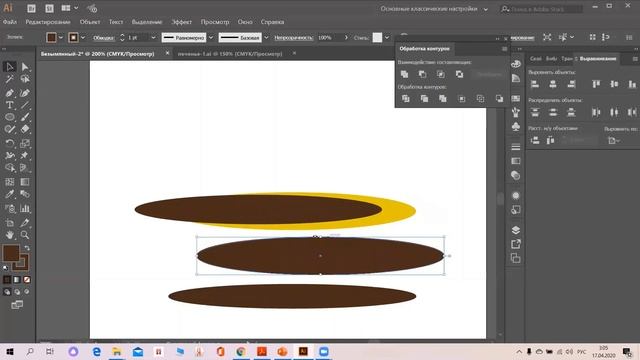
Task: Align objects to vertical top
Action: click(596, 84)
